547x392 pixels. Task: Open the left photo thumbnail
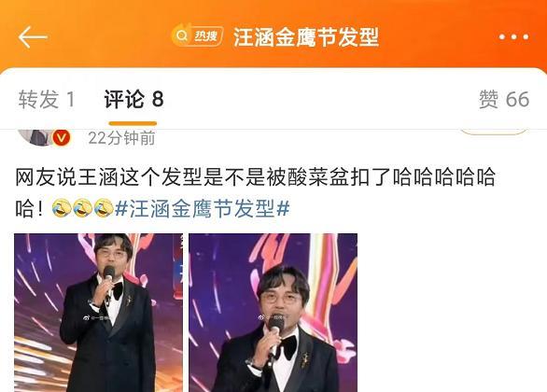tap(98, 313)
